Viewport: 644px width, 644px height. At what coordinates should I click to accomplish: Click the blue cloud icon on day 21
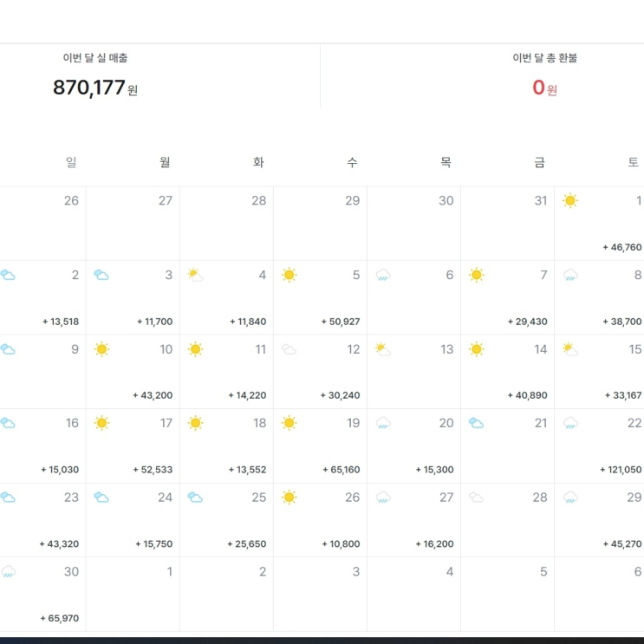(x=476, y=423)
